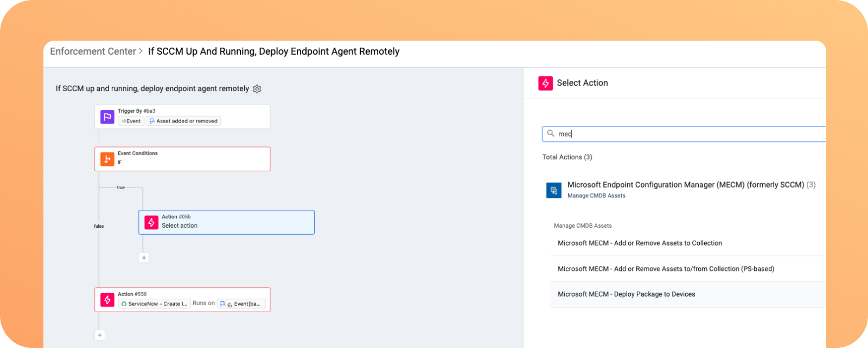
Task: Add a step below Action #05b
Action: [144, 258]
